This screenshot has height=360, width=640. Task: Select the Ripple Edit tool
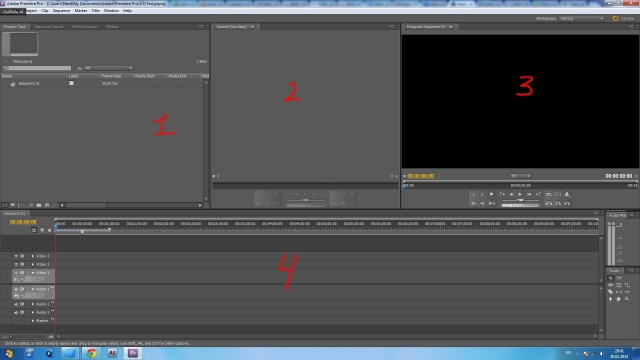tap(611, 285)
